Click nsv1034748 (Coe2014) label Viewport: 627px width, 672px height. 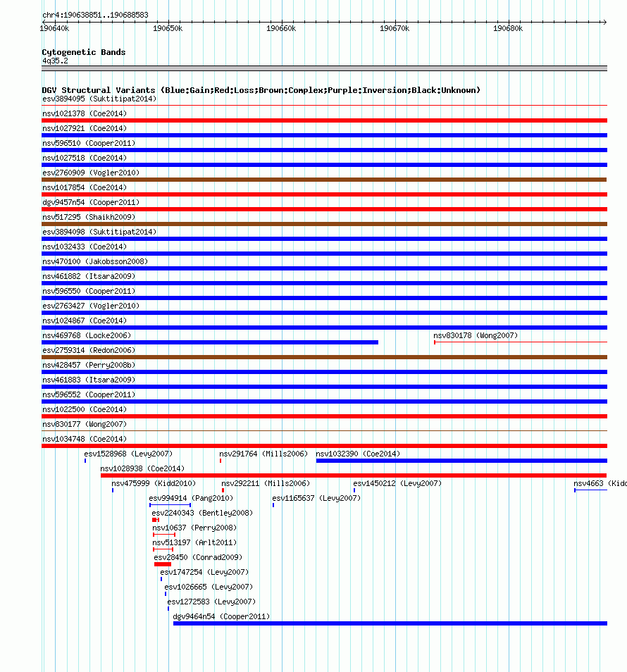pos(85,439)
